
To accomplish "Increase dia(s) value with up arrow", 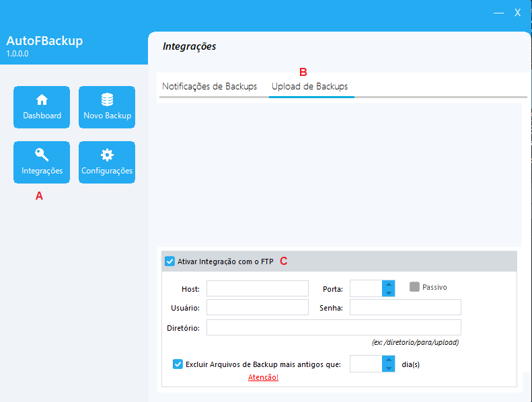I will point(389,360).
